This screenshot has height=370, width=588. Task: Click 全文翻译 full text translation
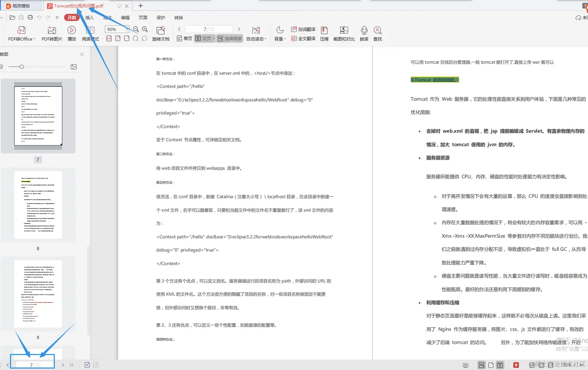tap(303, 38)
